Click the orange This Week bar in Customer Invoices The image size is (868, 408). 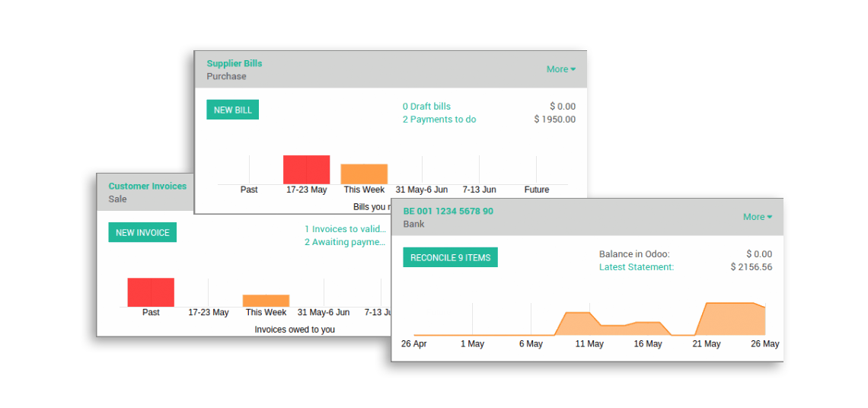266,301
